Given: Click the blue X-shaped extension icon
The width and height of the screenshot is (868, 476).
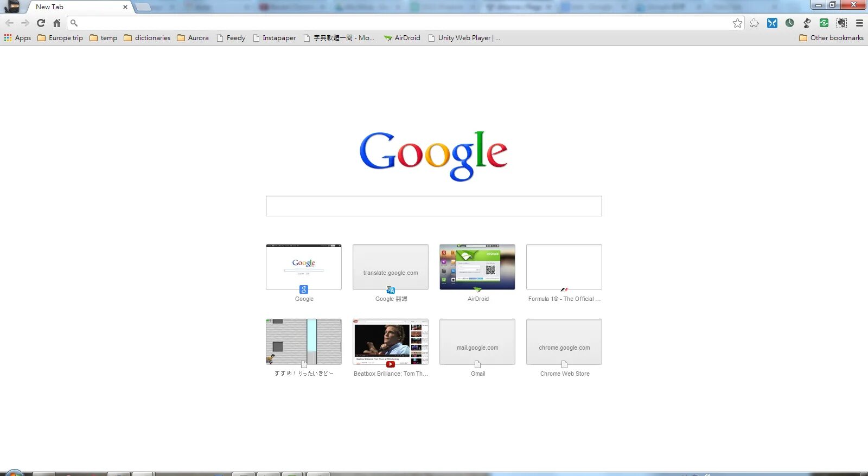Looking at the screenshot, I should click(772, 23).
